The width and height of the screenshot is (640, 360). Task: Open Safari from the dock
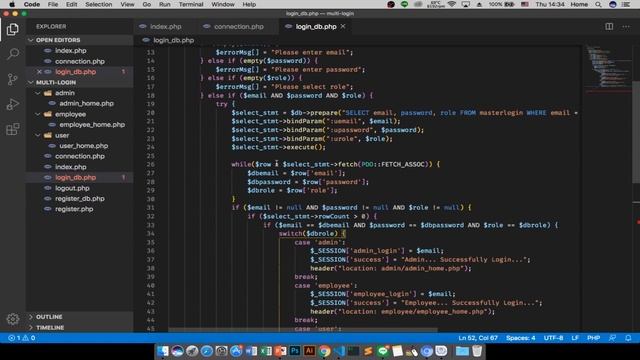(x=207, y=351)
